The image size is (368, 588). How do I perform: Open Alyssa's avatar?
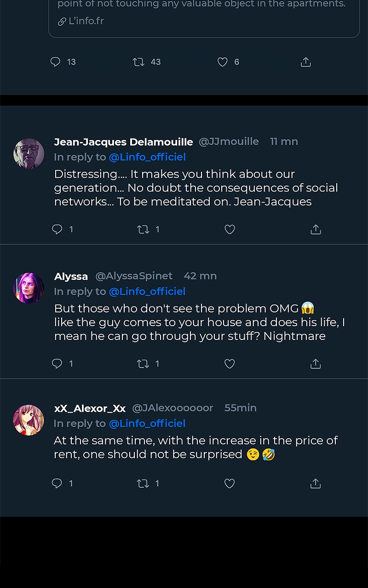pos(29,288)
